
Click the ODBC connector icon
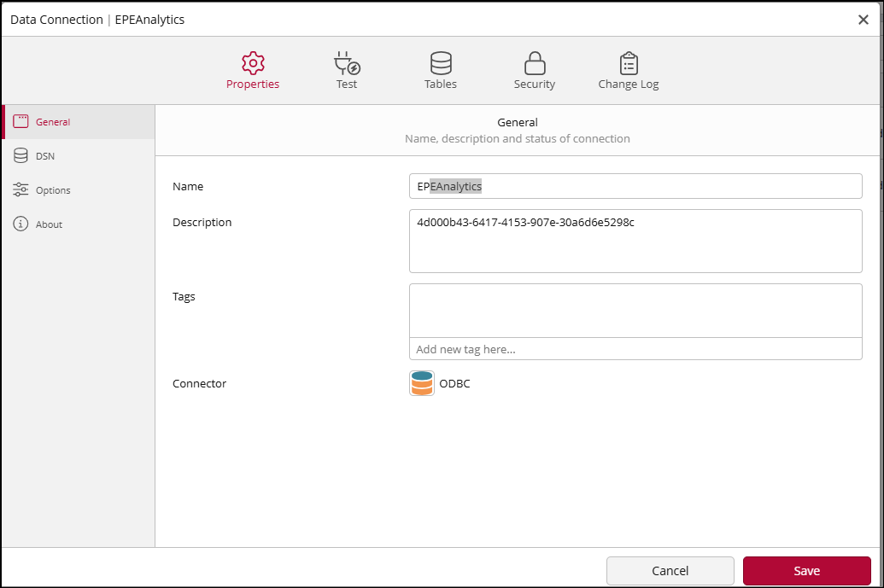pos(421,383)
